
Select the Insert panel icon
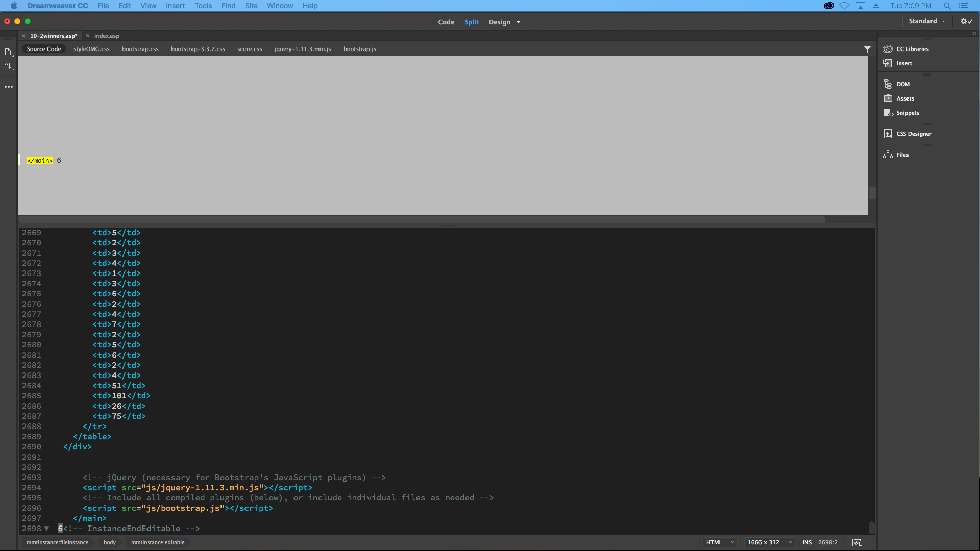point(888,63)
